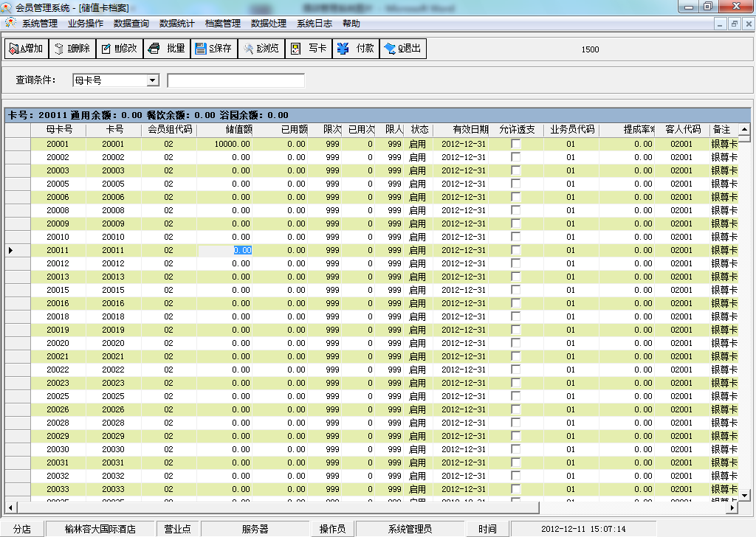Exit using the 退出 toolbar button
The width and height of the screenshot is (756, 537).
click(403, 49)
